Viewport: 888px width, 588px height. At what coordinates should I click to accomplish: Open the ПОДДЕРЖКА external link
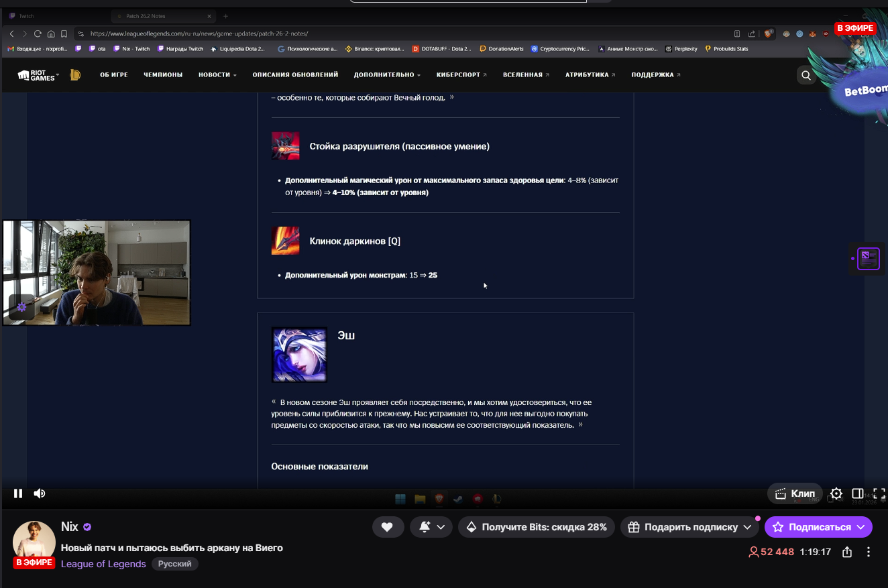pyautogui.click(x=656, y=75)
